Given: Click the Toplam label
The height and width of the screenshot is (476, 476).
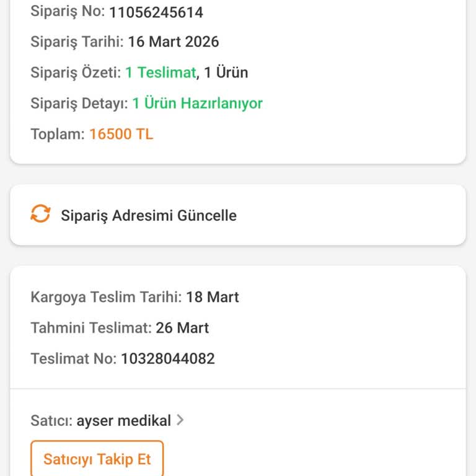Looking at the screenshot, I should pyautogui.click(x=58, y=134).
